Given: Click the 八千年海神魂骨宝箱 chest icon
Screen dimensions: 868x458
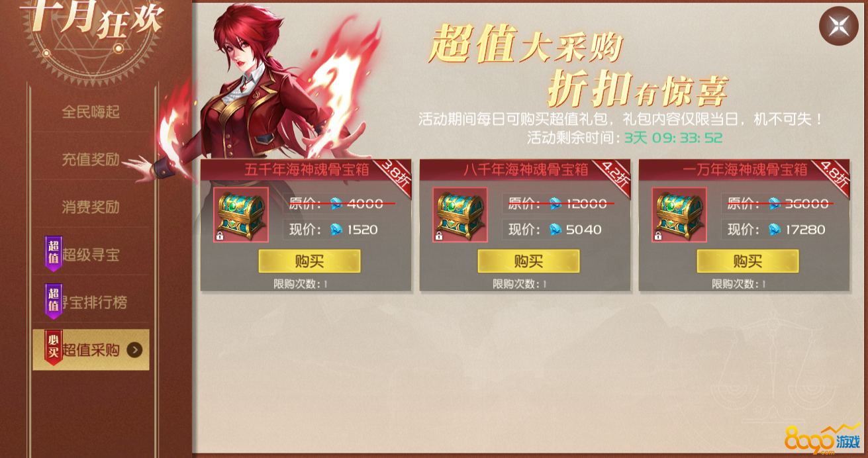Looking at the screenshot, I should 460,214.
